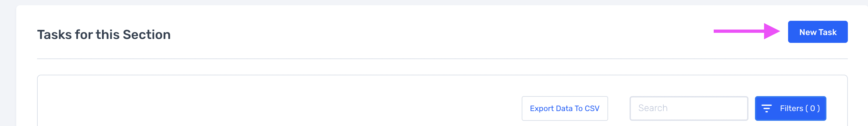Click the Search placeholder text
868x126 pixels.
[653, 108]
